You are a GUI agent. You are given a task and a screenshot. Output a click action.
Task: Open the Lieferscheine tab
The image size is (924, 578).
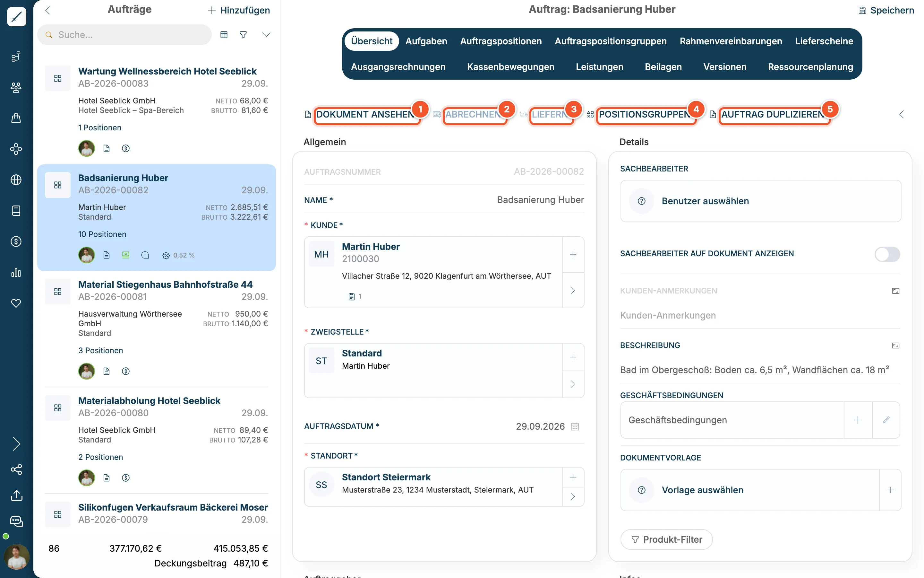824,41
